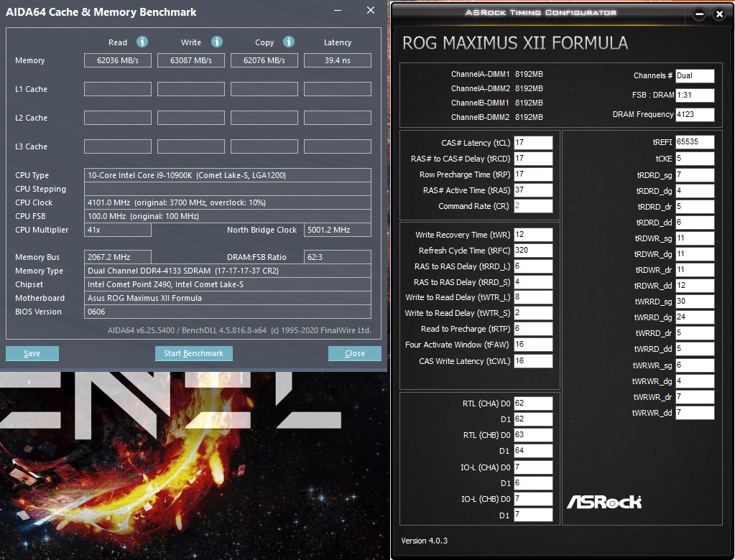Click North Bridge Clock value 5001.2 MHz

338,230
